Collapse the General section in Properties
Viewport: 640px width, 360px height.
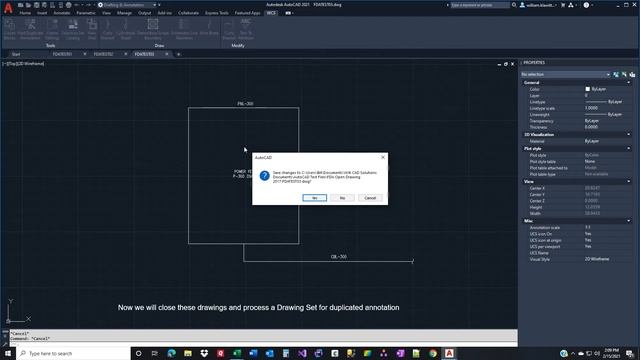pos(628,82)
